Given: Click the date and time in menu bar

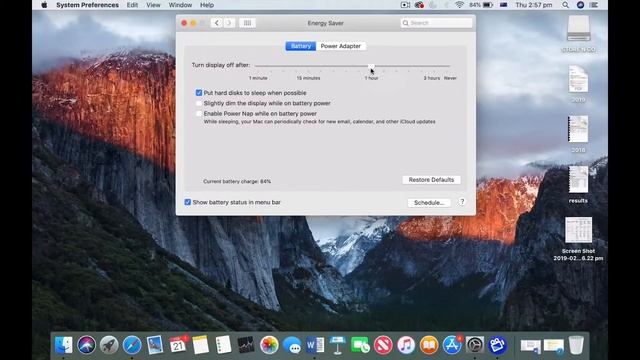Looking at the screenshot, I should [x=534, y=5].
